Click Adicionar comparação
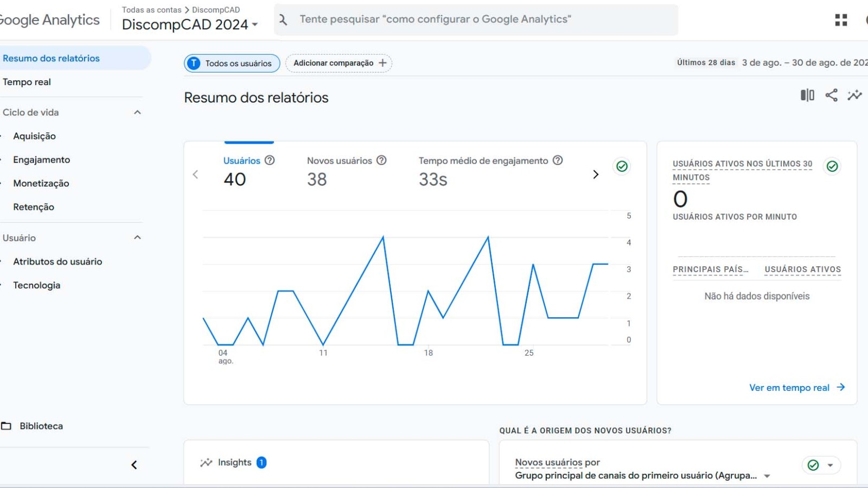The height and width of the screenshot is (488, 868). pos(339,63)
